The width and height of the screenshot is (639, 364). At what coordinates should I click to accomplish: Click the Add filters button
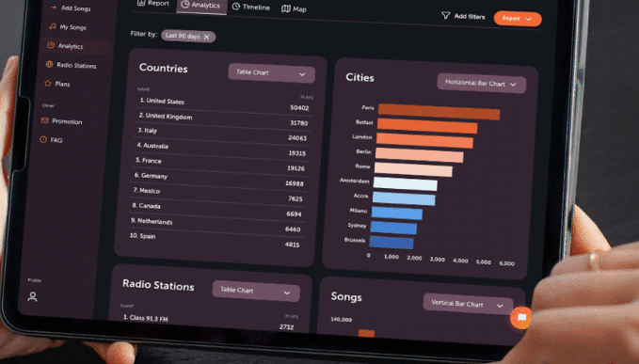tap(464, 16)
